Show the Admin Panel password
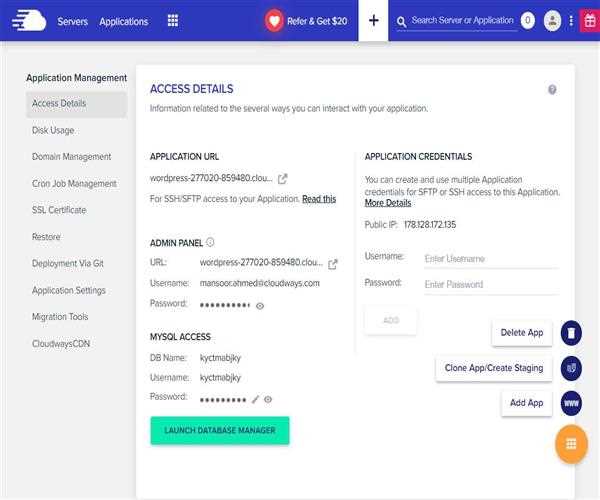The width and height of the screenshot is (600, 500). (260, 305)
